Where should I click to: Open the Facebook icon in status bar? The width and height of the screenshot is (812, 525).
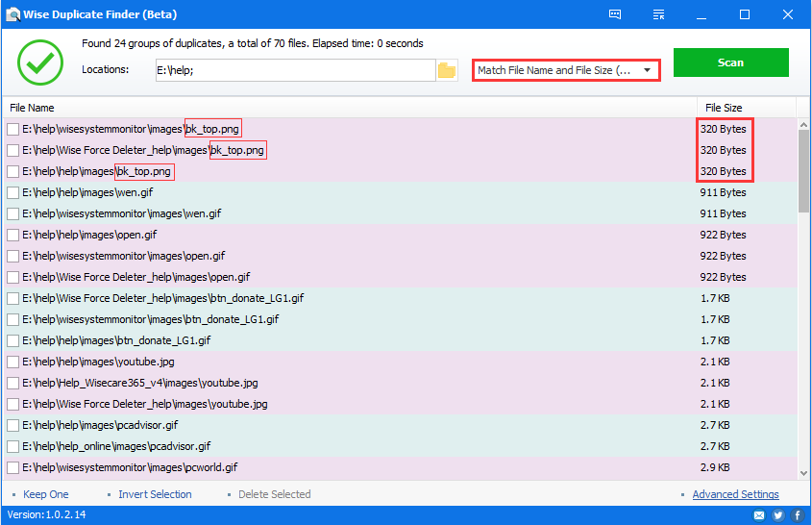(798, 515)
